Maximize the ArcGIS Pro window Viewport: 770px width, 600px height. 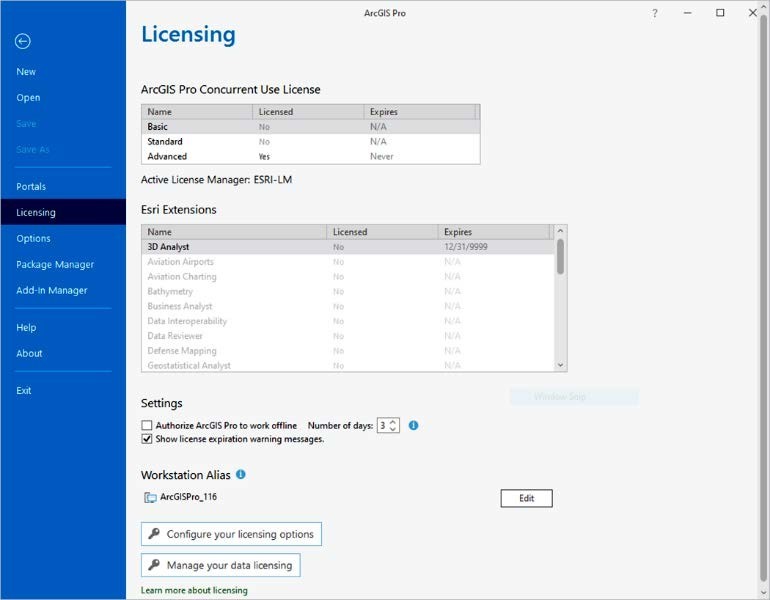(x=720, y=13)
